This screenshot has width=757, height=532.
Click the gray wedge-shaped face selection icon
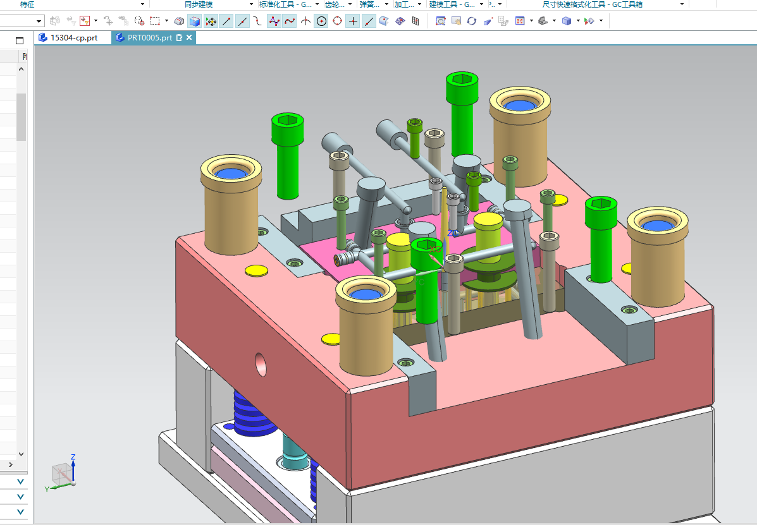point(178,21)
